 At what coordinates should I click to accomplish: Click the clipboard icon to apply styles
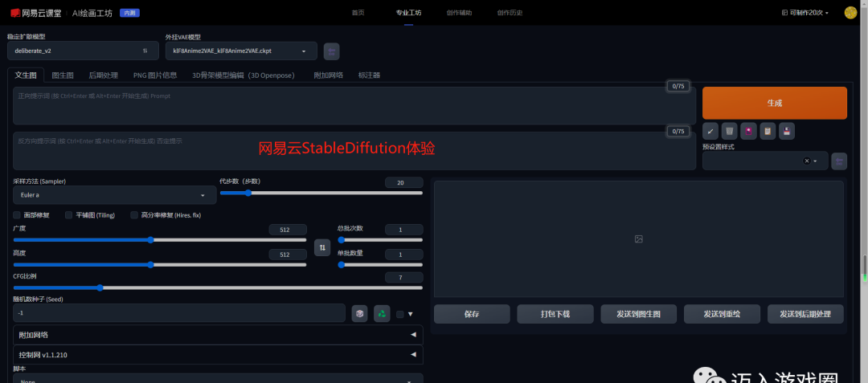pyautogui.click(x=768, y=131)
